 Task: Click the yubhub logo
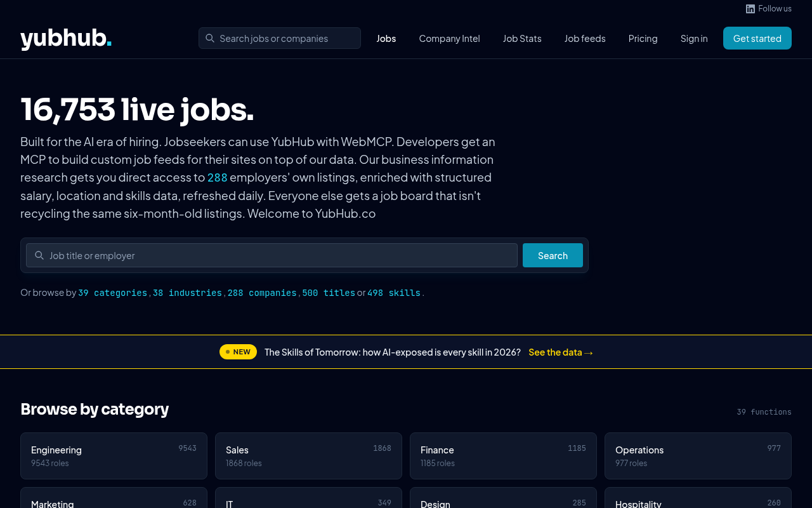tap(65, 38)
